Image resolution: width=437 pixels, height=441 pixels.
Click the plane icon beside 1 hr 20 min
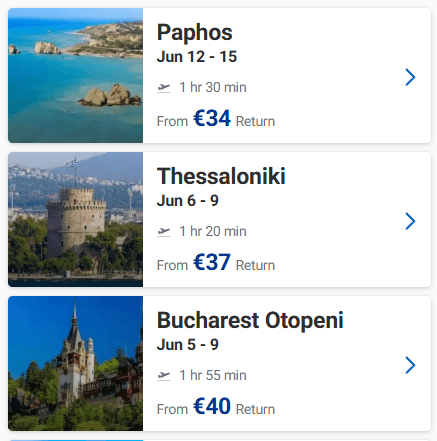click(164, 232)
